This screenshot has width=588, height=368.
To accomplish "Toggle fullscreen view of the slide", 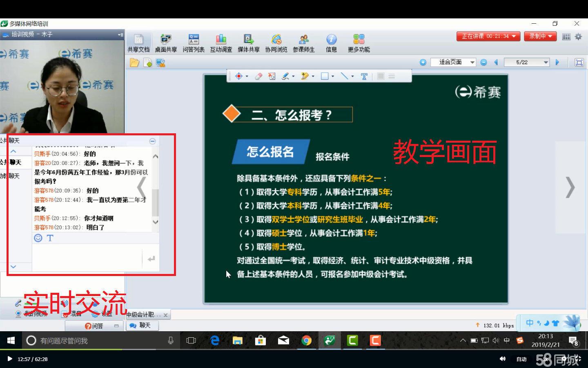I will pyautogui.click(x=579, y=62).
